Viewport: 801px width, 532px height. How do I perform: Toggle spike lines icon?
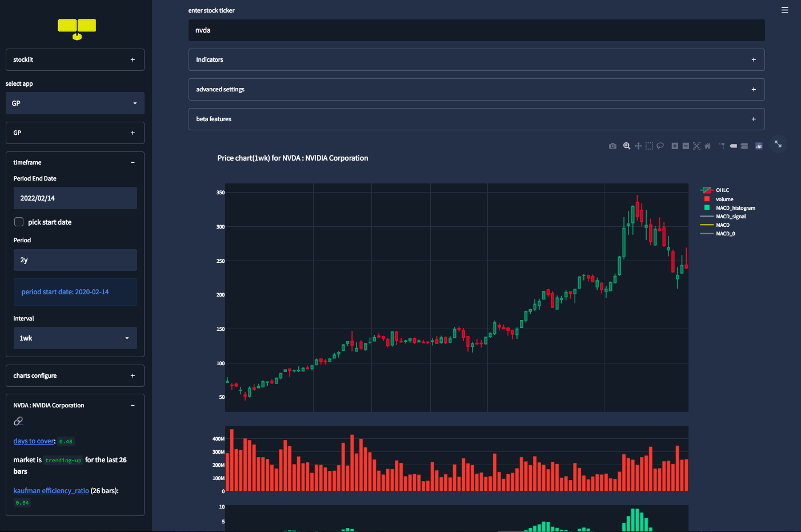(x=722, y=146)
